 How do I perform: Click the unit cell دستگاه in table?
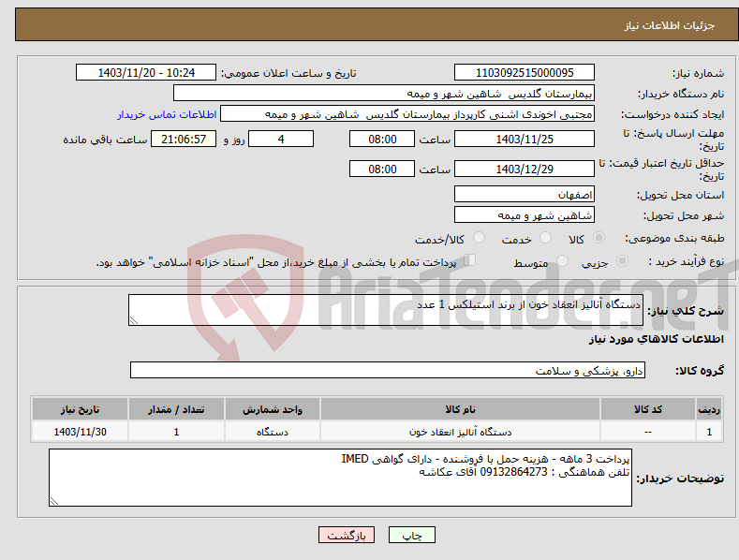tap(273, 432)
